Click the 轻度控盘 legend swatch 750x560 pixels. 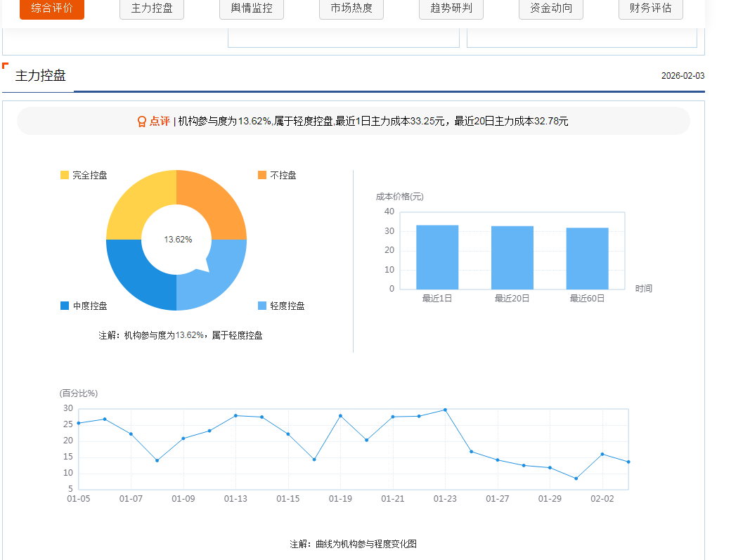tap(262, 306)
